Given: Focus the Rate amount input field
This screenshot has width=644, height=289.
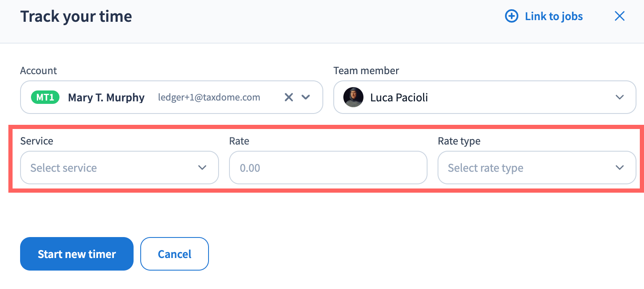Looking at the screenshot, I should point(328,168).
